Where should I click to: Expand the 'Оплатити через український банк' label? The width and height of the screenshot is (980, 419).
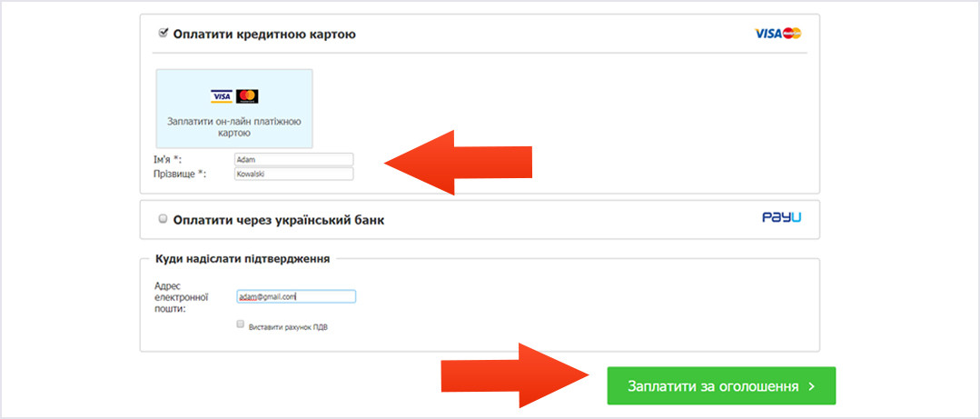tap(279, 220)
